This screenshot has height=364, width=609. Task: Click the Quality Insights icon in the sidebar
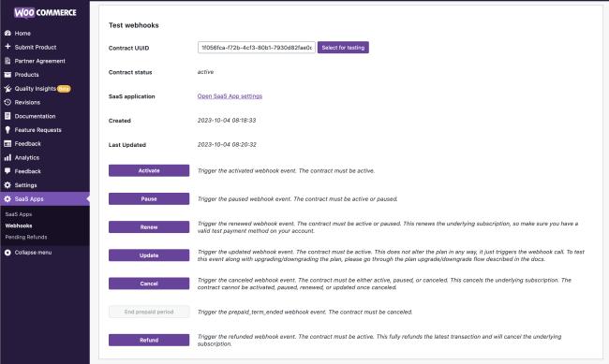(7, 89)
